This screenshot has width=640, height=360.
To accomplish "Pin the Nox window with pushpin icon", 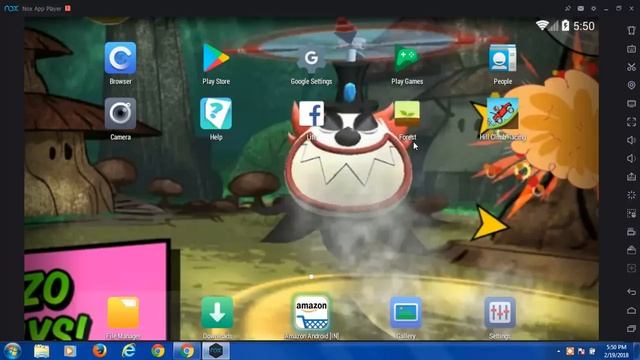I will 568,8.
